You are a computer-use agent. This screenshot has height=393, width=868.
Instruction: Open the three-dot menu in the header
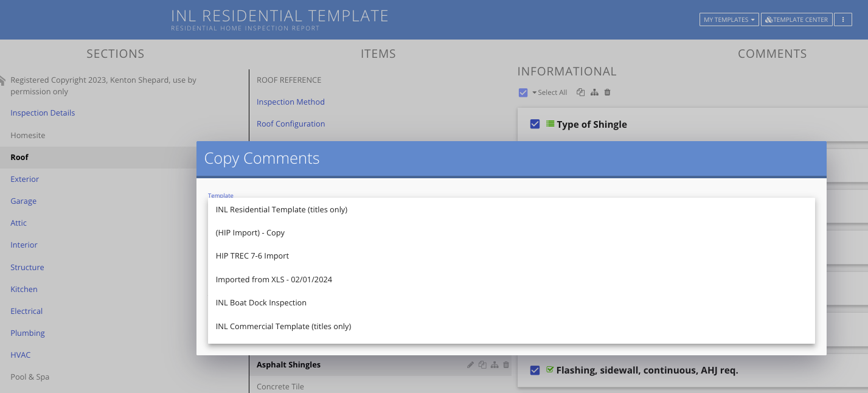[843, 19]
